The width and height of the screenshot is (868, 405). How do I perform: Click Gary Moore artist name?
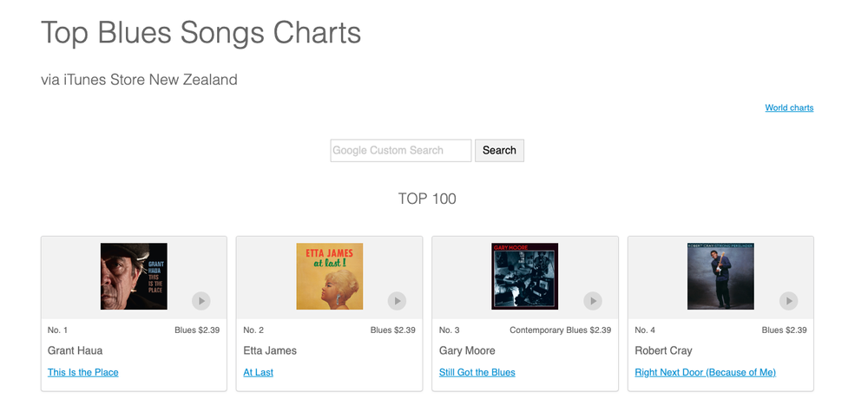click(x=467, y=350)
